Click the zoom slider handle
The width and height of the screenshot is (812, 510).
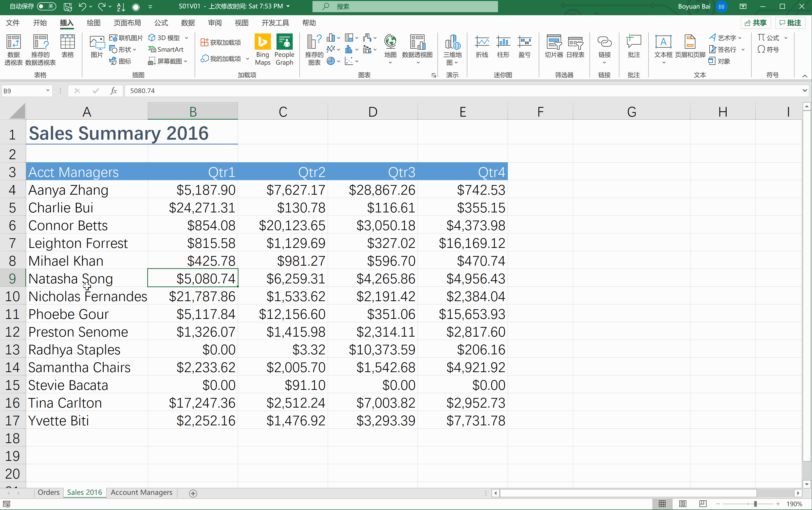(755, 504)
